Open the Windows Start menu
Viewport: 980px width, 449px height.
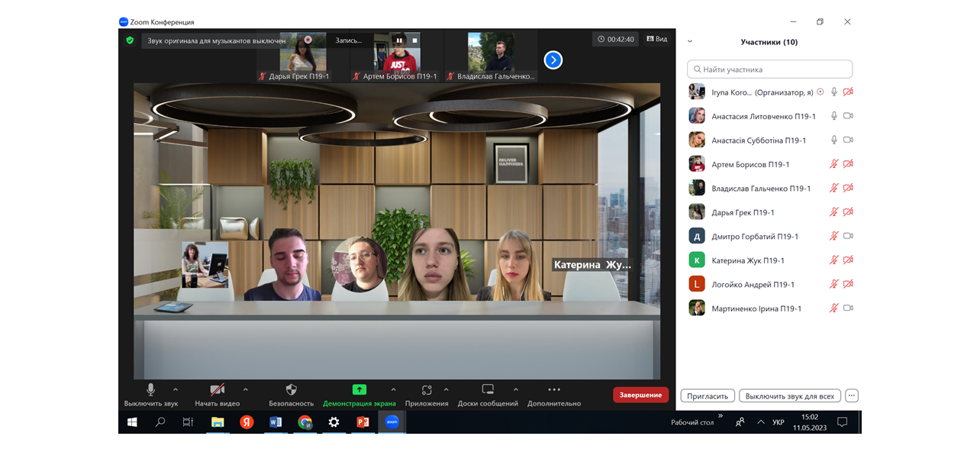pyautogui.click(x=132, y=422)
